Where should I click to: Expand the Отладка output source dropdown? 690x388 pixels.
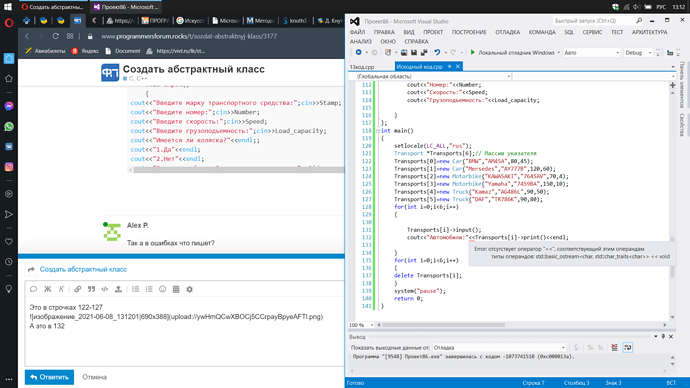tap(499, 348)
